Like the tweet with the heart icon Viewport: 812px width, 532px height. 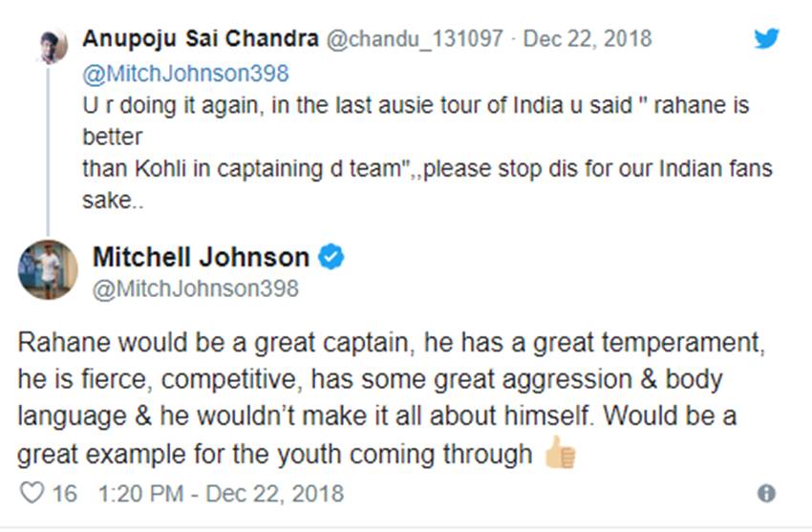coord(32,493)
